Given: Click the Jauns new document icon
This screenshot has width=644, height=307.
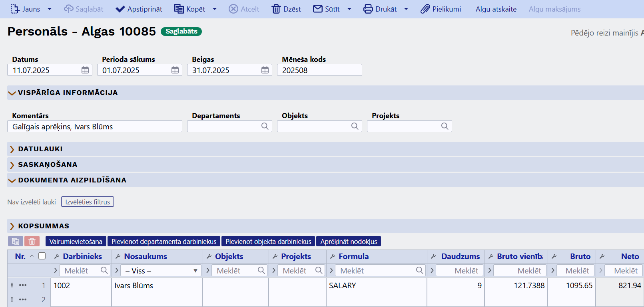Looking at the screenshot, I should pyautogui.click(x=15, y=9).
